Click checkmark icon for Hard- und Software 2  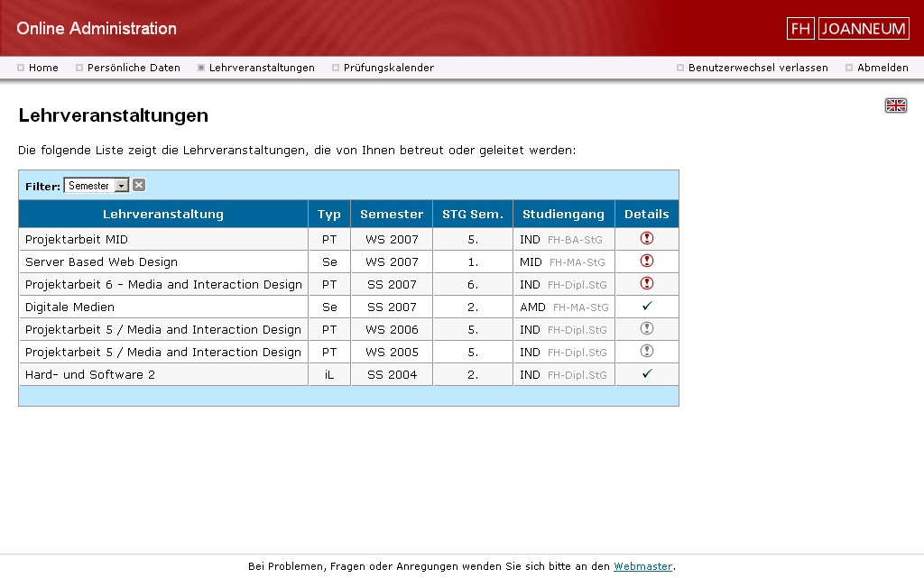tap(647, 373)
